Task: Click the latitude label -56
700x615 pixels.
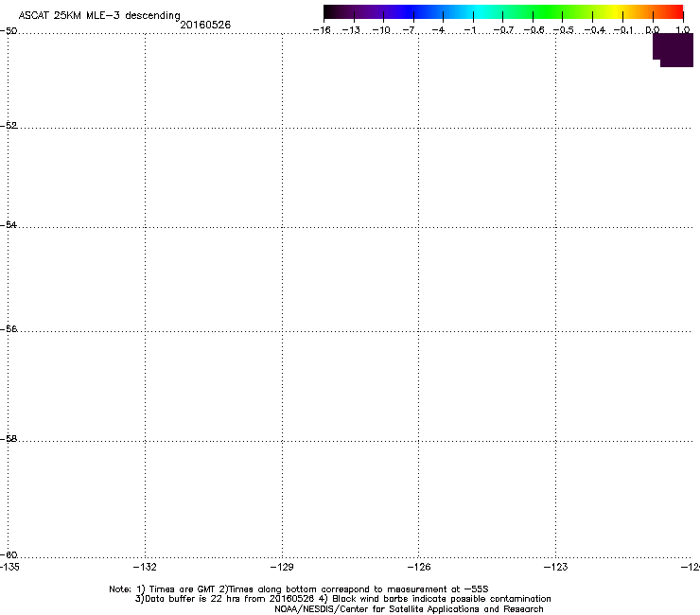Action: 9,328
